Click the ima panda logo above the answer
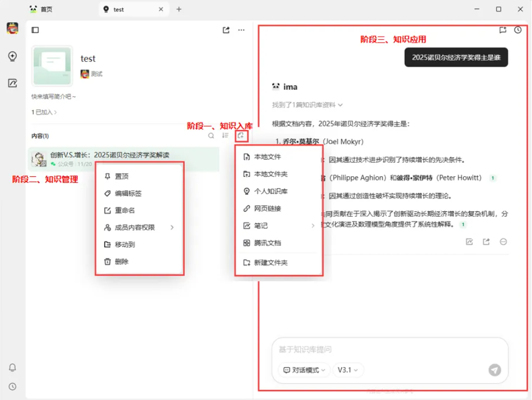 click(277, 86)
